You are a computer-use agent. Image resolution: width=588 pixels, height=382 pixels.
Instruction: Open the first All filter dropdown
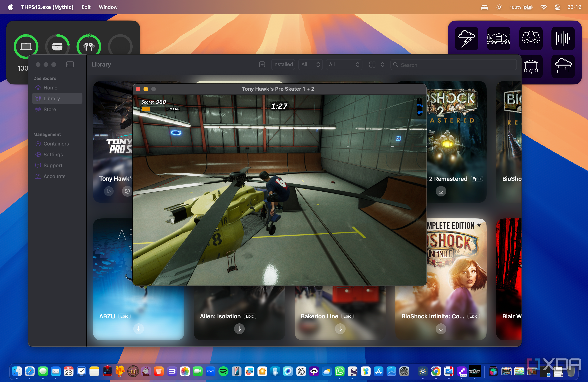tap(310, 65)
